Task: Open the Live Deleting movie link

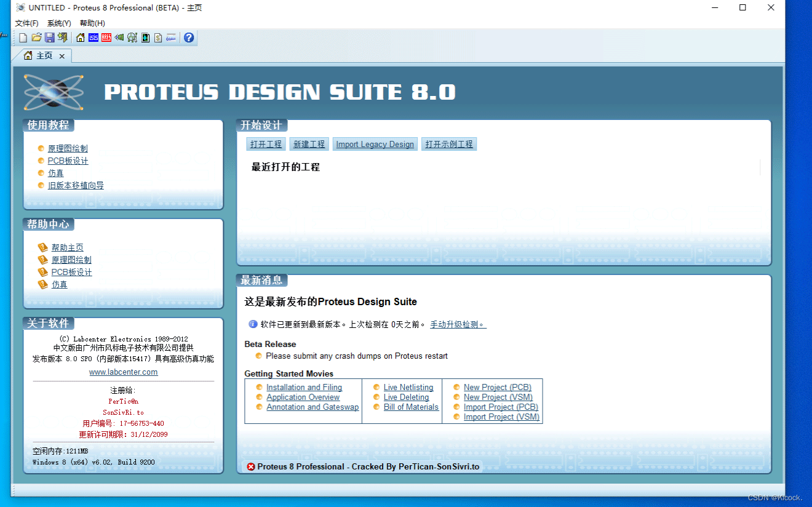Action: coord(406,397)
